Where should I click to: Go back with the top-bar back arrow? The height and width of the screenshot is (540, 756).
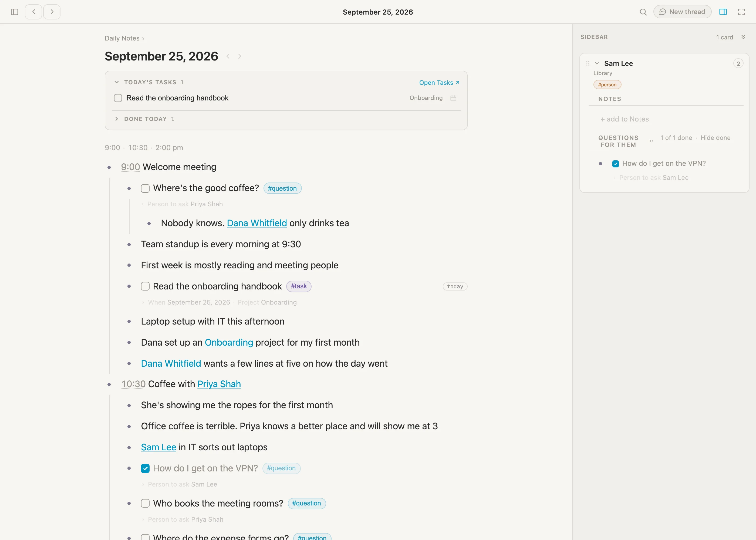point(33,12)
